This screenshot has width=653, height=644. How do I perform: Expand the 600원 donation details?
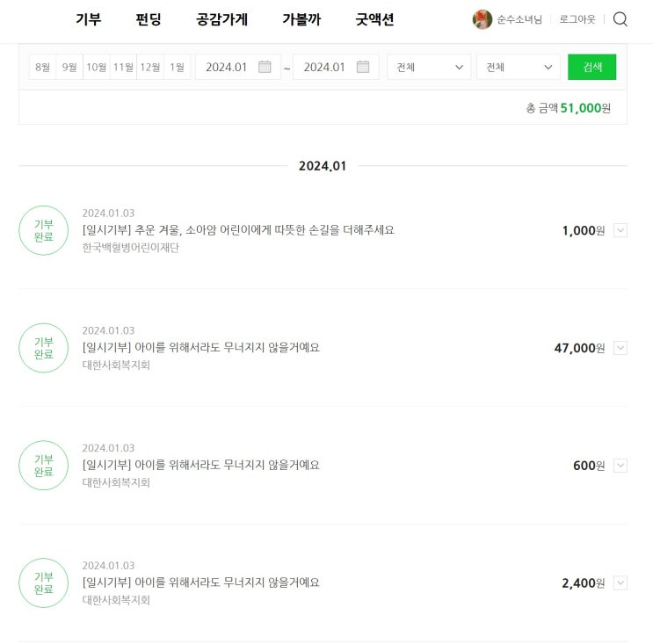(620, 466)
